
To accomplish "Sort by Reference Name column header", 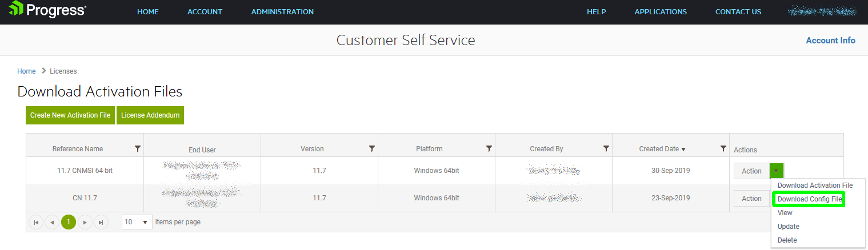I will (x=78, y=149).
